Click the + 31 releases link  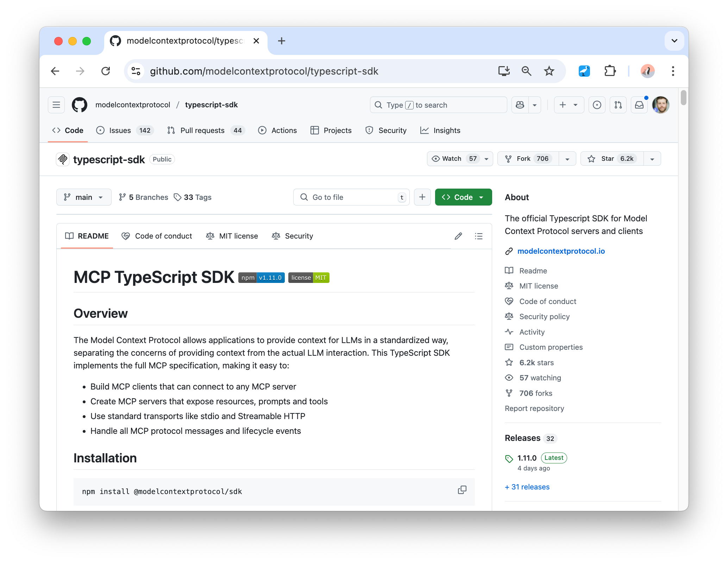pyautogui.click(x=527, y=487)
